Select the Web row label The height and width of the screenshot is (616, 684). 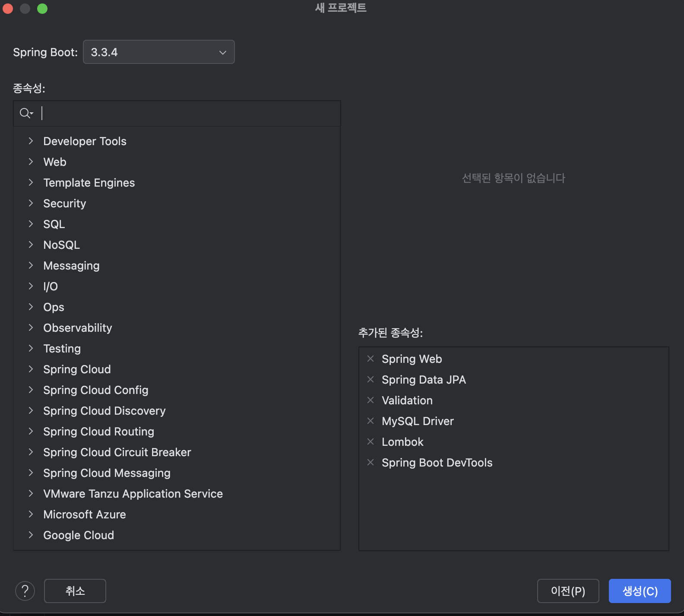point(55,162)
